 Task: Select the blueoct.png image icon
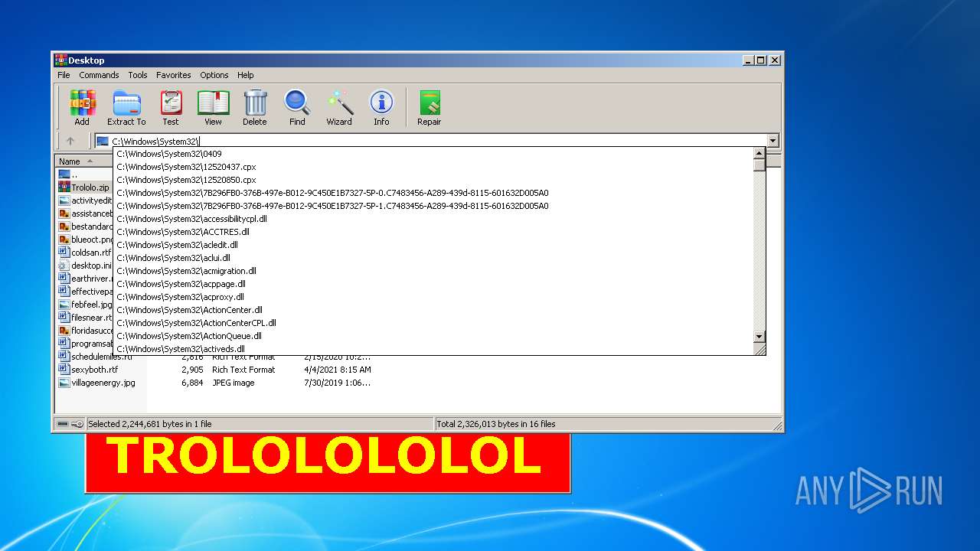pyautogui.click(x=64, y=240)
